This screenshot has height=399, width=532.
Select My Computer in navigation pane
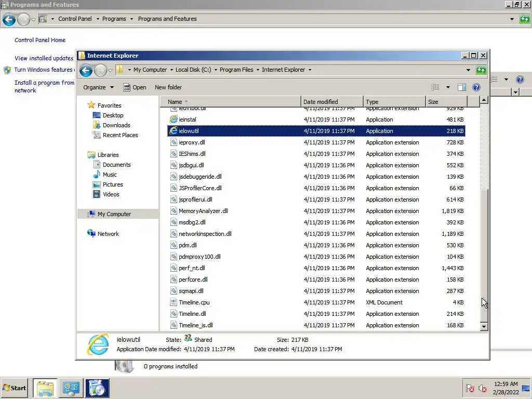coord(114,214)
